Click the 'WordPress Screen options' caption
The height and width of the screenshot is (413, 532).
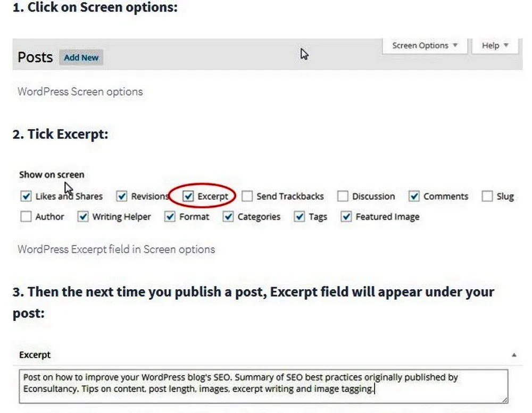(80, 92)
